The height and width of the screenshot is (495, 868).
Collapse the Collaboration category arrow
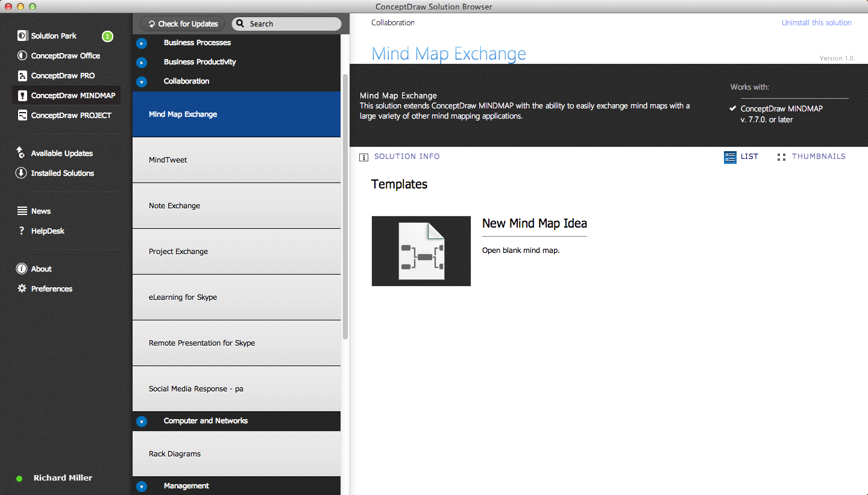(x=142, y=82)
